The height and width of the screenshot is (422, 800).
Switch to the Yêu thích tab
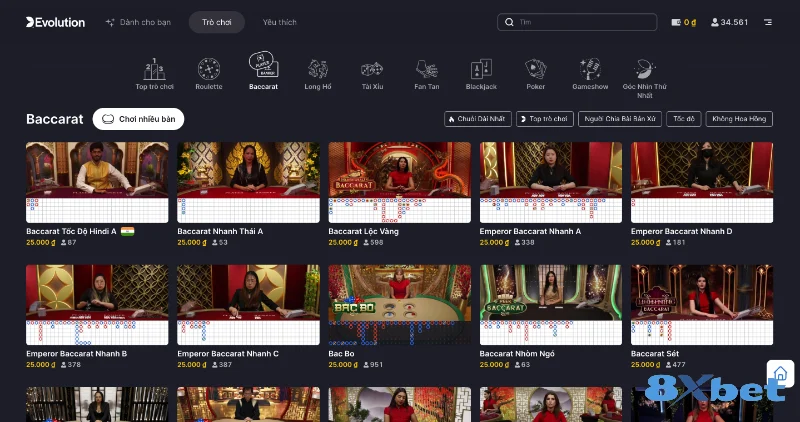[x=279, y=22]
